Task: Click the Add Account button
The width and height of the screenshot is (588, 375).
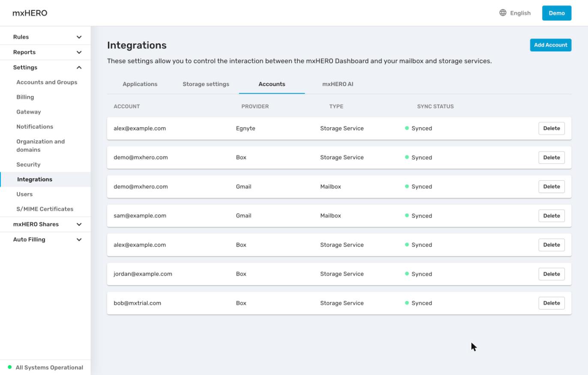Action: [551, 45]
